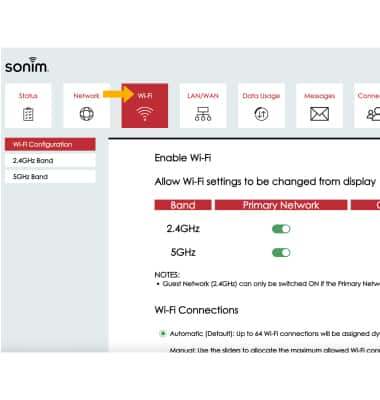Click the Network globe icon
Viewport: 380px width, 400px height.
pyautogui.click(x=87, y=114)
